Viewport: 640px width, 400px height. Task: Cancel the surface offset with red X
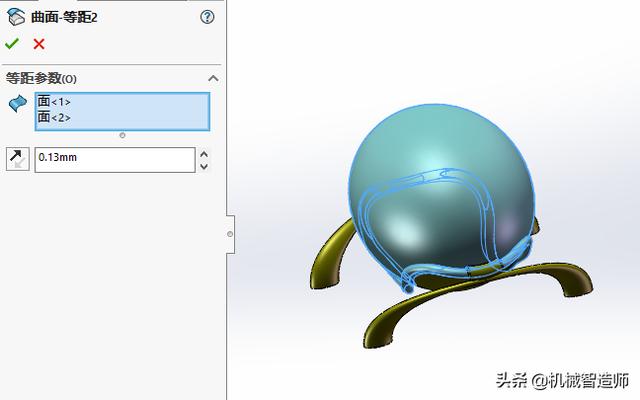tap(39, 44)
